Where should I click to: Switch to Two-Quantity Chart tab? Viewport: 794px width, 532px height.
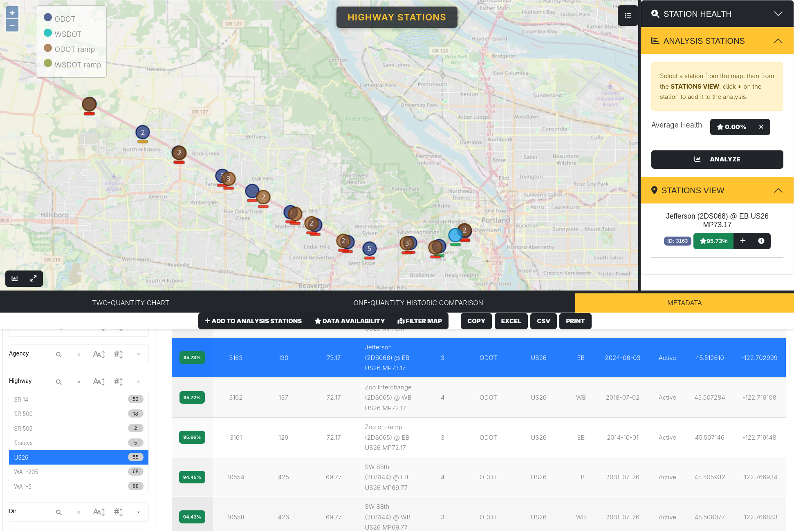130,303
